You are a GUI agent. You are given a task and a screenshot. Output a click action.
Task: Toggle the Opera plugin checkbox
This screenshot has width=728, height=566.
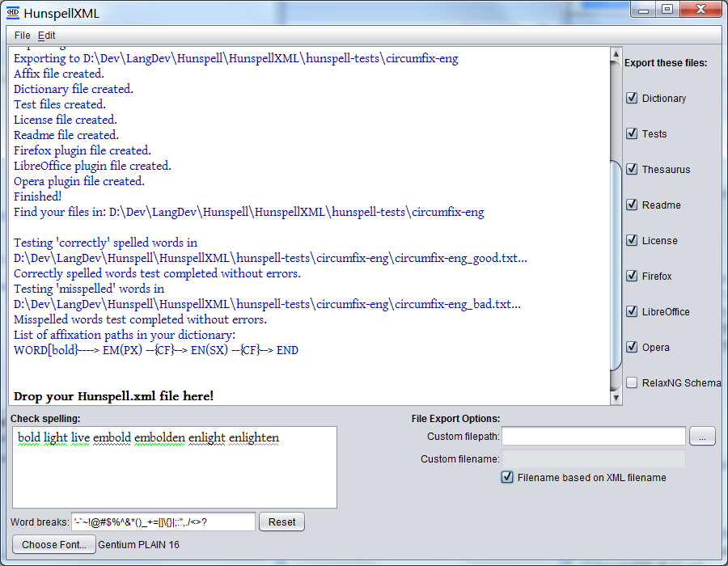click(632, 347)
